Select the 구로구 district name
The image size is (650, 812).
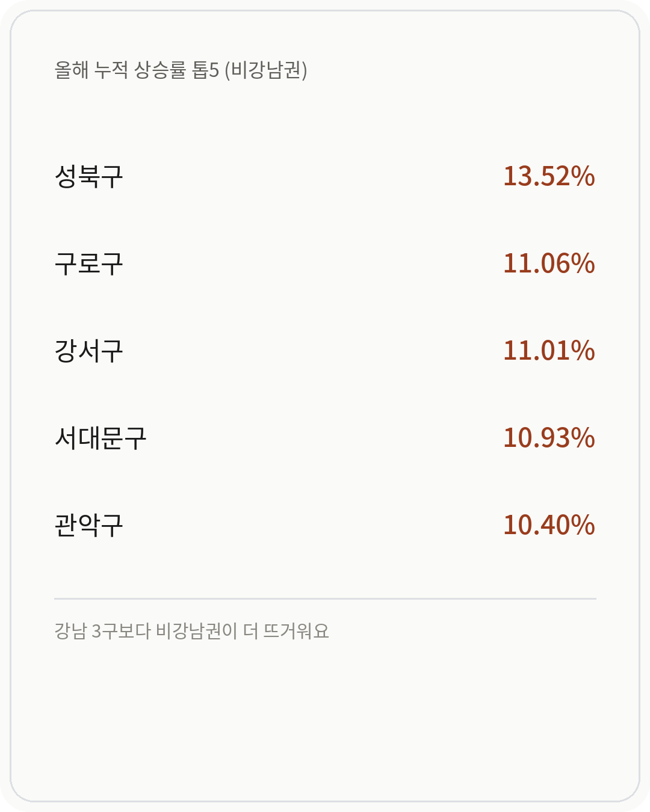click(88, 263)
